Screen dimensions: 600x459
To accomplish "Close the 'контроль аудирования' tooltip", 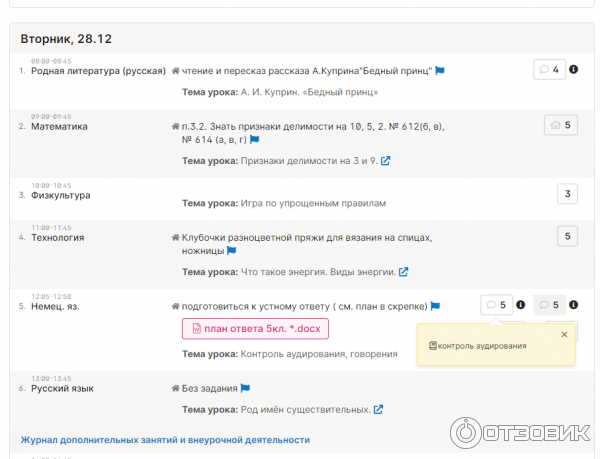I will [x=564, y=335].
